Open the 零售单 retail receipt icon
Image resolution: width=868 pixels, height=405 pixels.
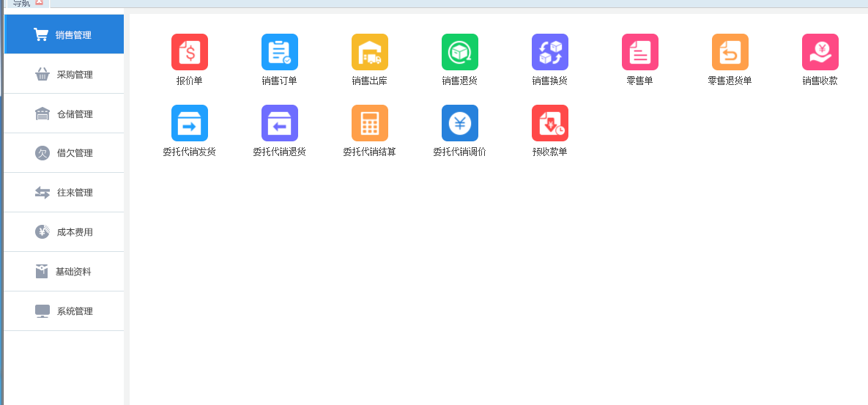pyautogui.click(x=639, y=52)
